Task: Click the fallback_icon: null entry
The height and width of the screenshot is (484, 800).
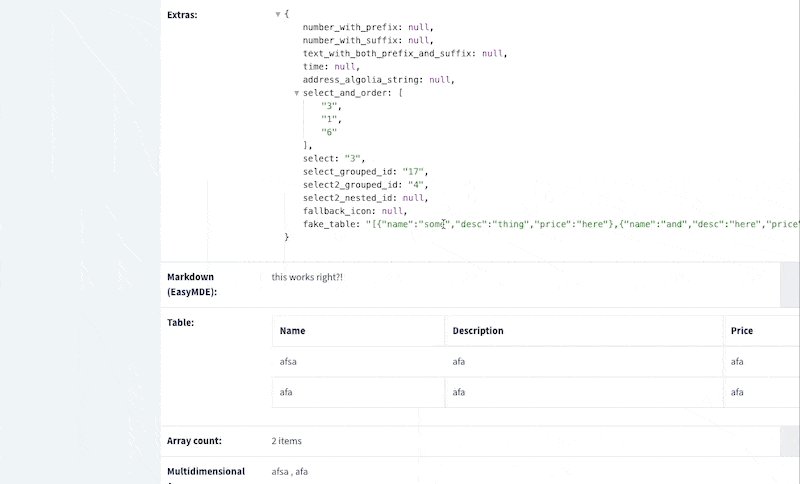Action: click(355, 211)
